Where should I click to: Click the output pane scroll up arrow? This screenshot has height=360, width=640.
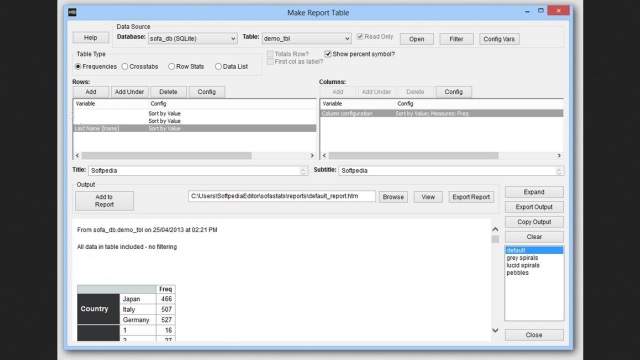pyautogui.click(x=495, y=229)
